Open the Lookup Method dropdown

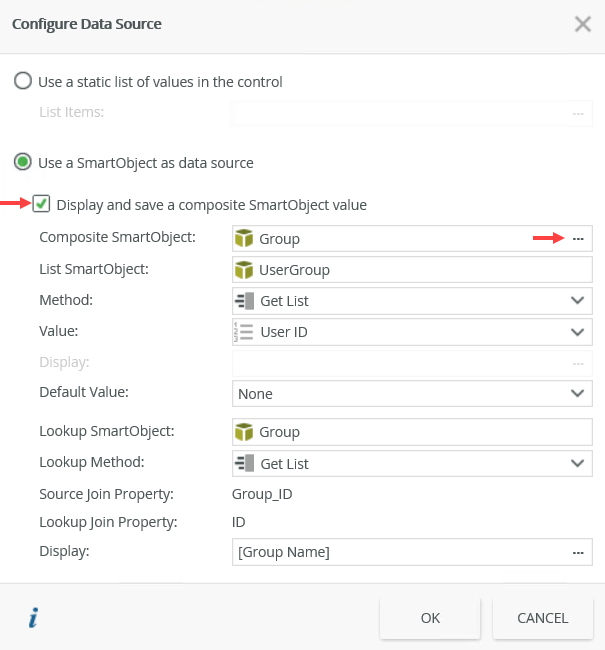pos(577,463)
